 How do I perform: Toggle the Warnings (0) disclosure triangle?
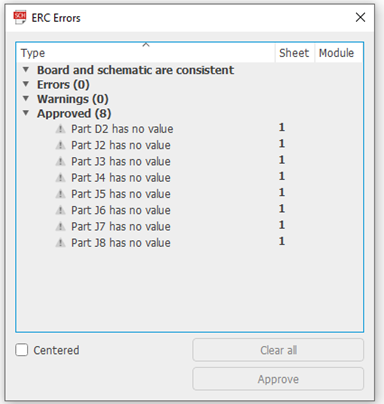tap(26, 98)
